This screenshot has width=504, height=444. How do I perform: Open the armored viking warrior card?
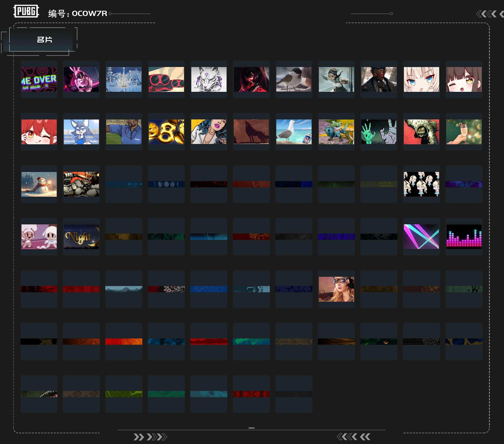click(81, 184)
